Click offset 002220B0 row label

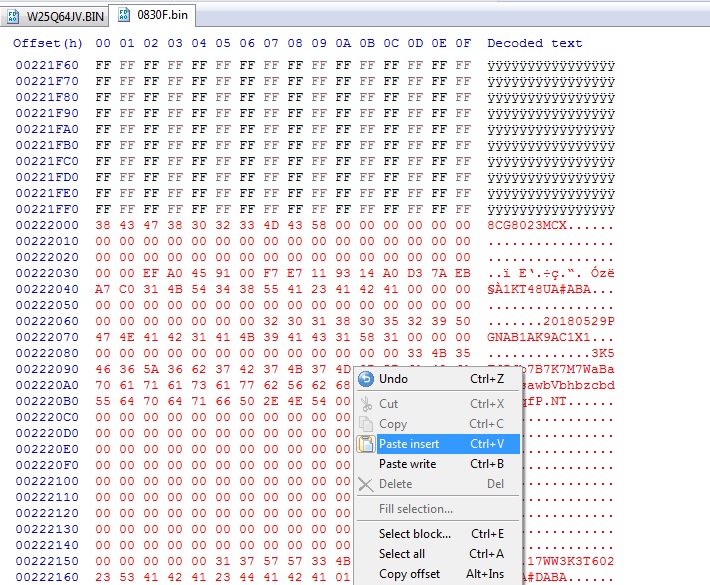[x=47, y=401]
